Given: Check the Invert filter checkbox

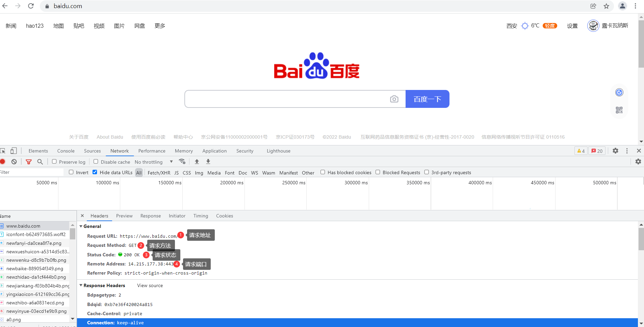Looking at the screenshot, I should coord(71,172).
